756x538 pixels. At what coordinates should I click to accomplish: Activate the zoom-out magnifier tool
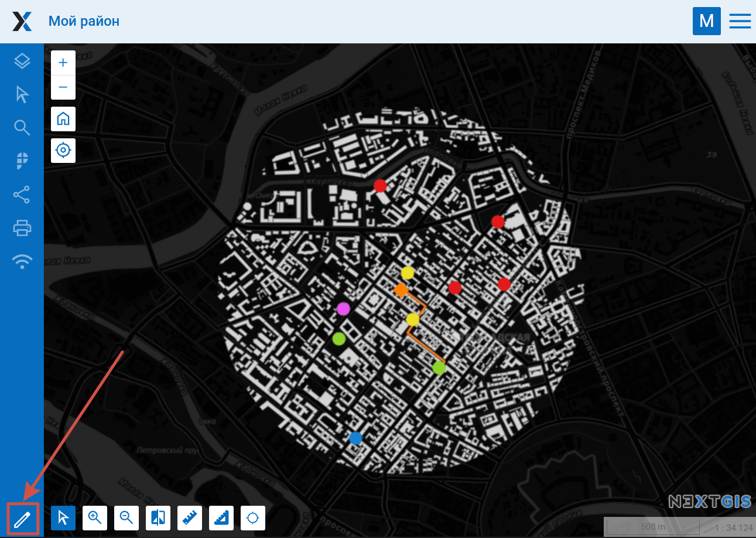(x=126, y=518)
